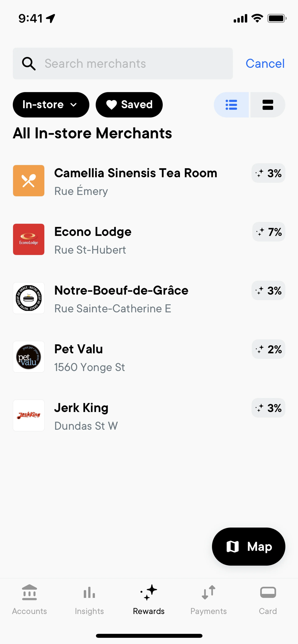298x644 pixels.
Task: View Econo Lodge 7% reward badge
Action: click(269, 232)
